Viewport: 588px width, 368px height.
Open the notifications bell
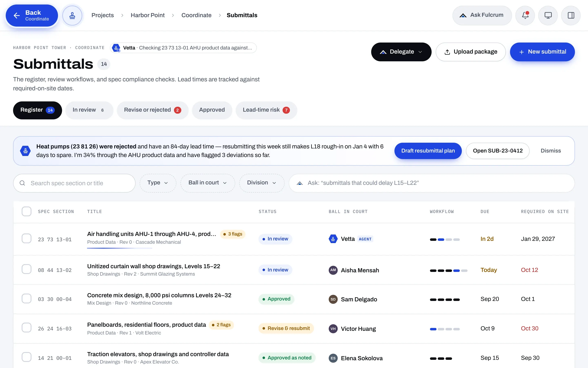click(x=525, y=15)
